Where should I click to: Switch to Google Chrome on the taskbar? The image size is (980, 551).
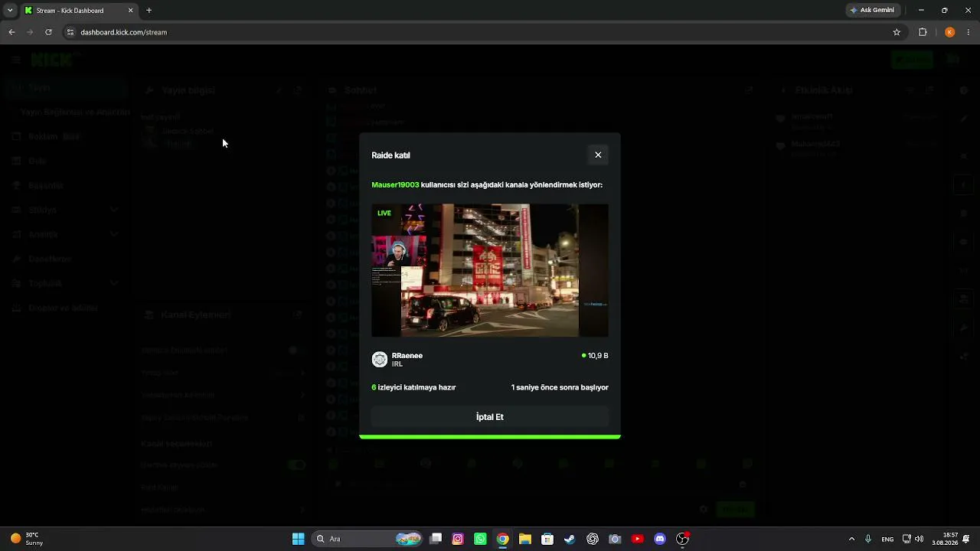[x=502, y=539]
